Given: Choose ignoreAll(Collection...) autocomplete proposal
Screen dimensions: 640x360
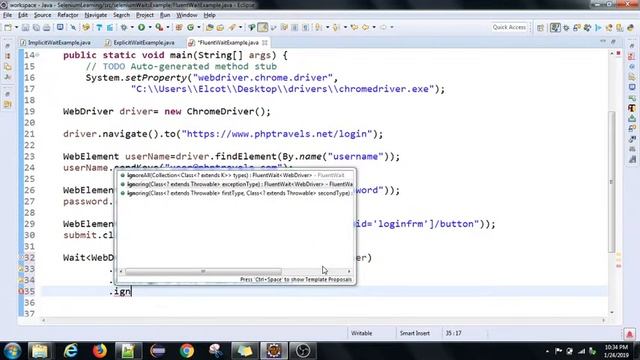Looking at the screenshot, I should tap(236, 175).
